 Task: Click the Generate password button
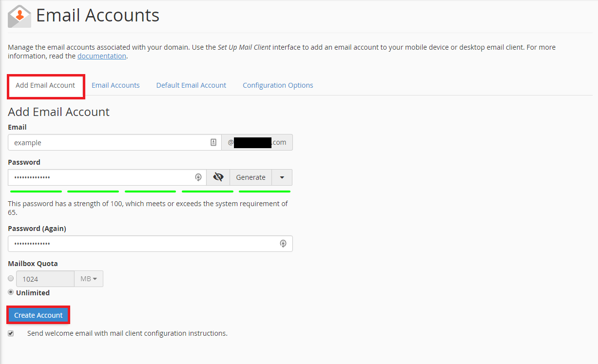(x=251, y=177)
